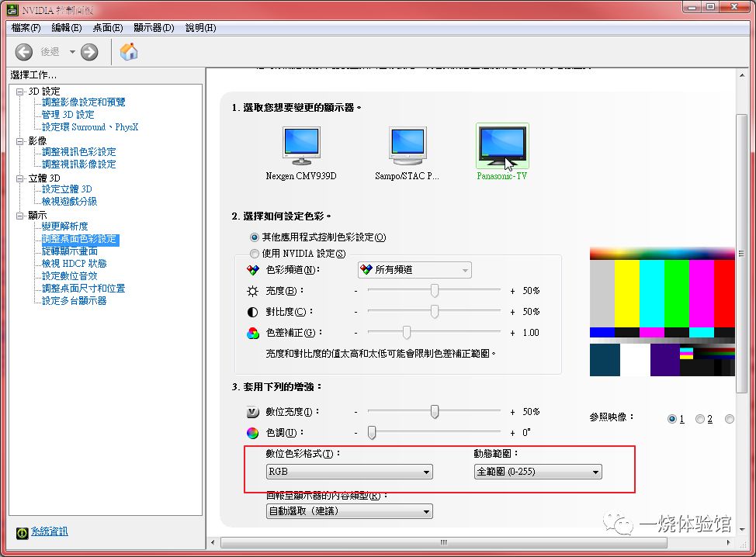756x557 pixels.
Task: Click the 色差補正 gamma color icon
Action: coord(252,333)
